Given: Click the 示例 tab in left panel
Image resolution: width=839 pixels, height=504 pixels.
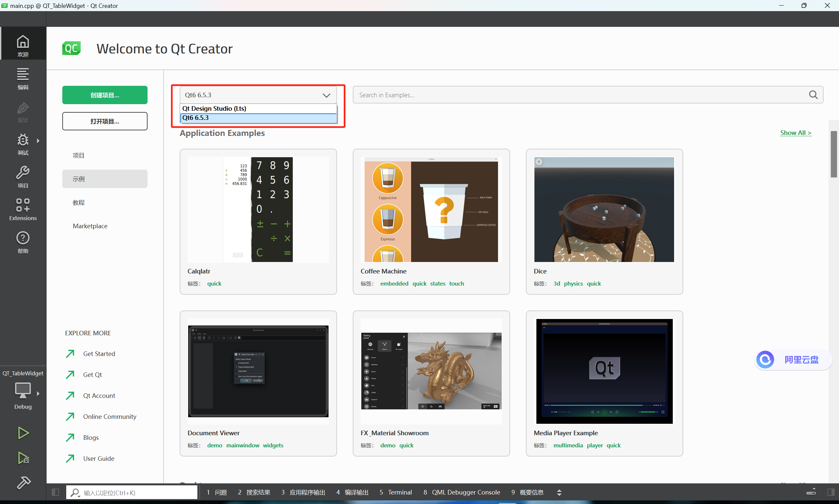Looking at the screenshot, I should point(104,178).
